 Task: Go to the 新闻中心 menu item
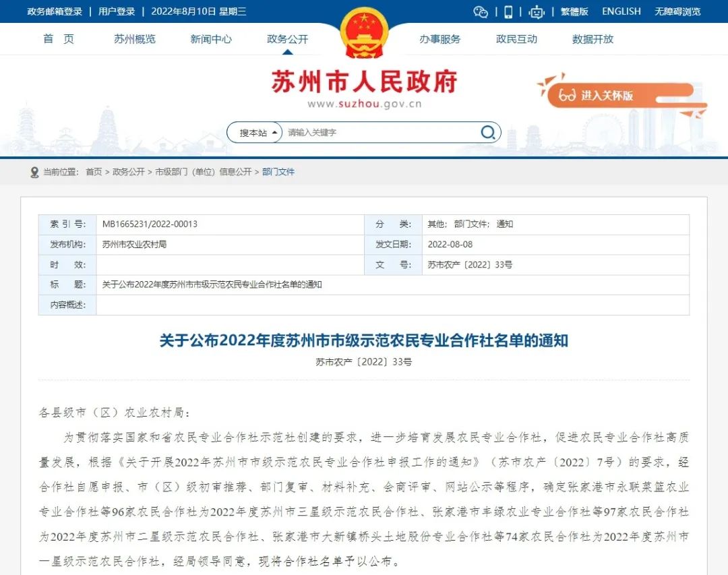211,39
